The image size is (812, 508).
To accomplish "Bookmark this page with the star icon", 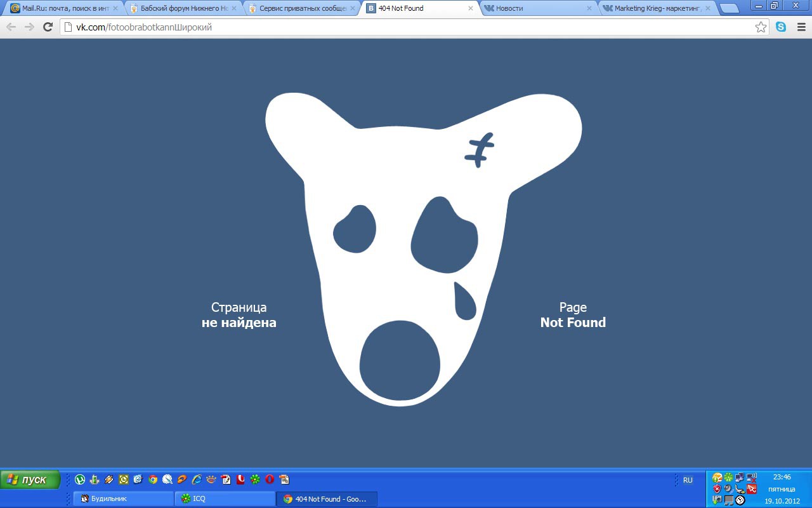I will point(761,27).
